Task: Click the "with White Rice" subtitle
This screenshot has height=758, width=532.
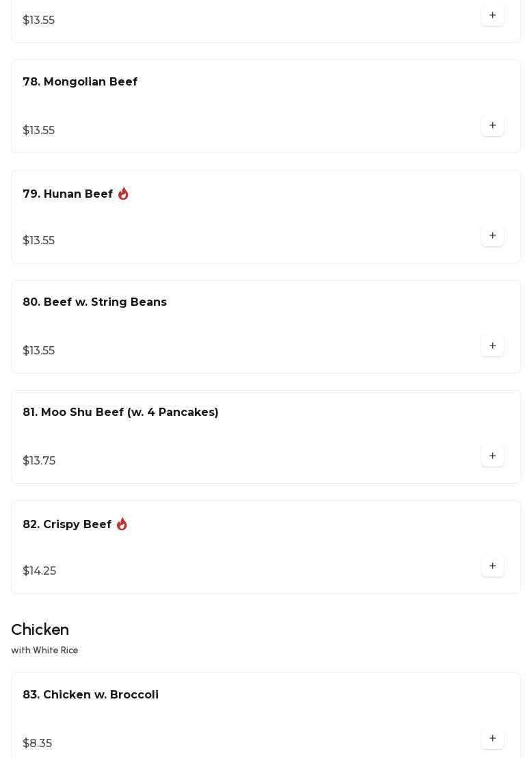Action: pos(44,651)
